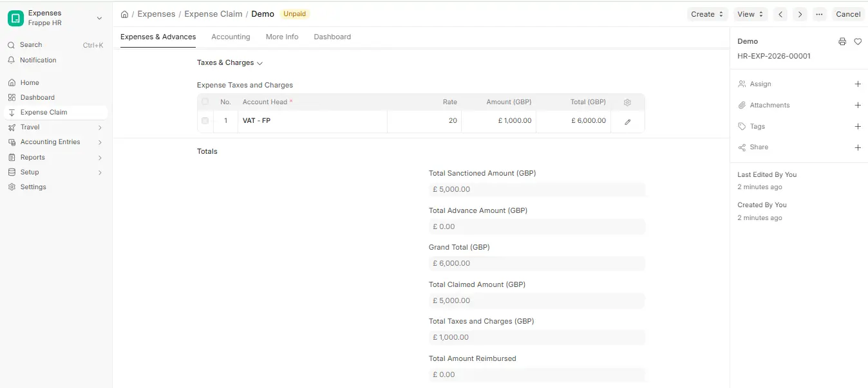Click the Search magnifier icon in sidebar
Viewport: 868px width, 388px height.
coord(11,45)
